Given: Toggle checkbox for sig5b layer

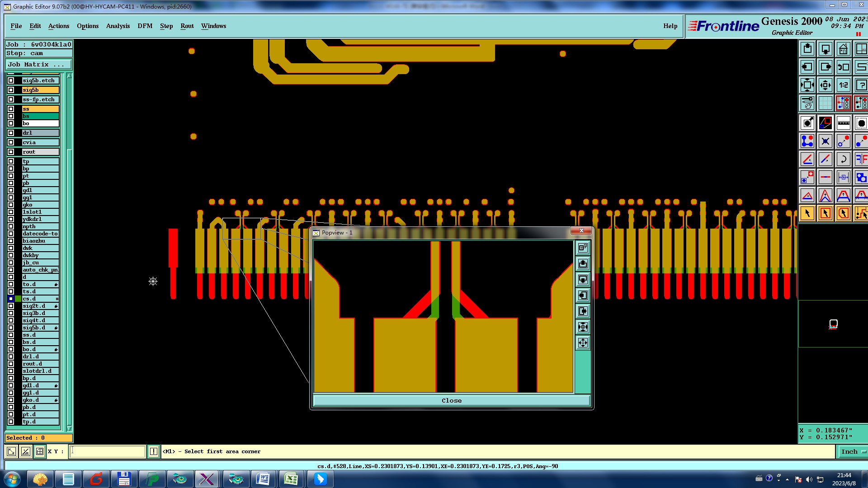Looking at the screenshot, I should (11, 90).
